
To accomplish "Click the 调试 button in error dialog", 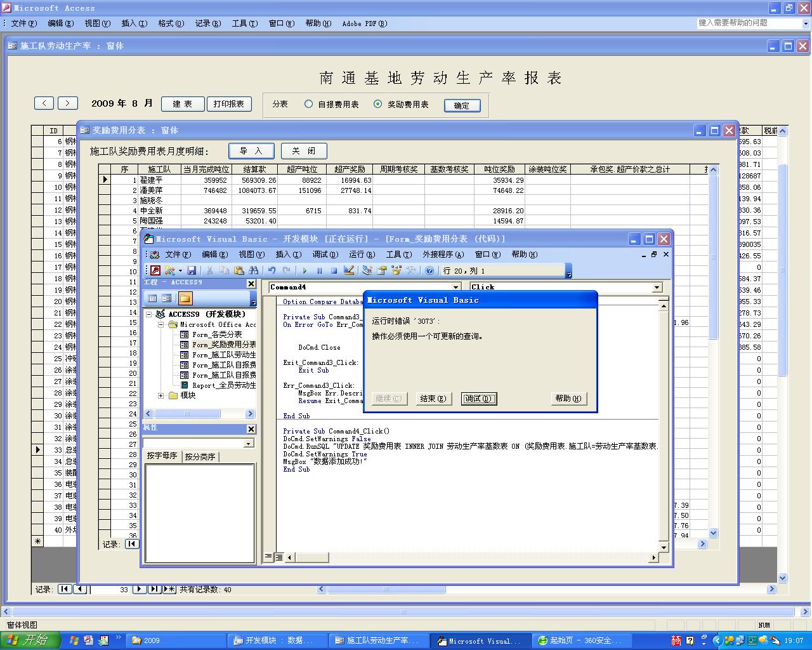I will coord(478,399).
